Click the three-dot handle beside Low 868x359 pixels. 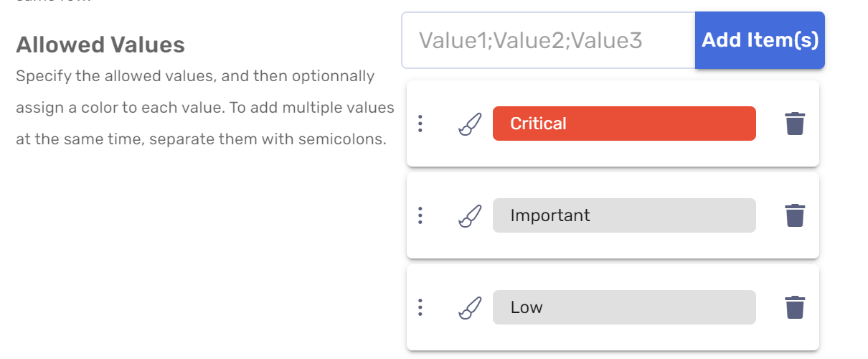[x=420, y=307]
